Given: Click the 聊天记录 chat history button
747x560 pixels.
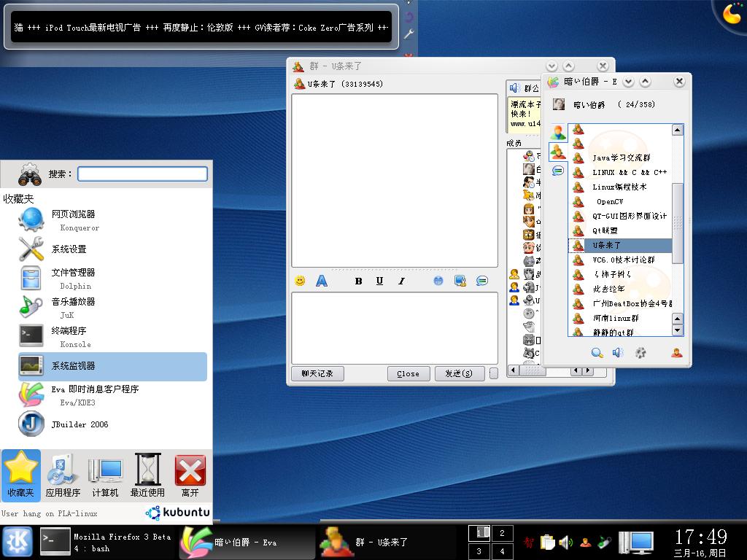Looking at the screenshot, I should pos(317,373).
